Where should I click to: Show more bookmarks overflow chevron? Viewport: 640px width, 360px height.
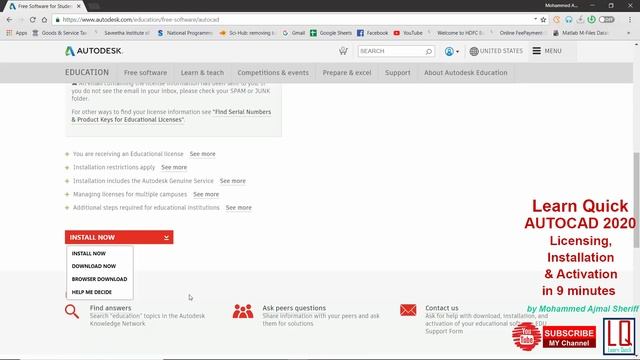coord(629,33)
